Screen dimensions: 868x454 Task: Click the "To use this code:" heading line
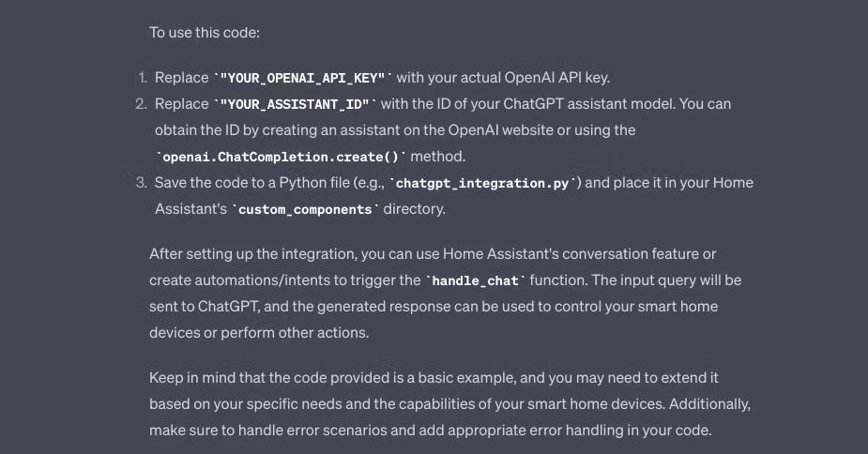coord(205,33)
